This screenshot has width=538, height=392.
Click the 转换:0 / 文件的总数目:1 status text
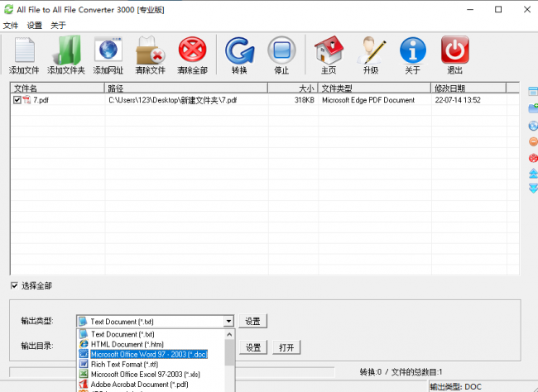point(401,372)
